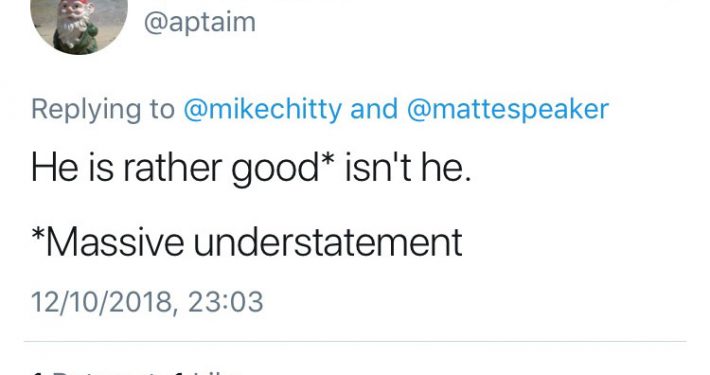Visit the @mattespeaker profile link
This screenshot has height=375, width=710.
(x=508, y=109)
